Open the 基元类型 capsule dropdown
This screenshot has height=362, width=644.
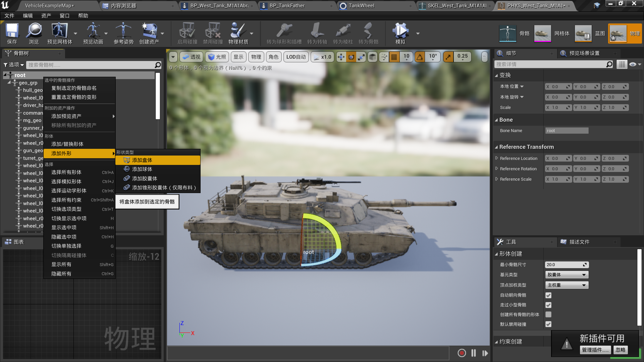[x=567, y=275]
